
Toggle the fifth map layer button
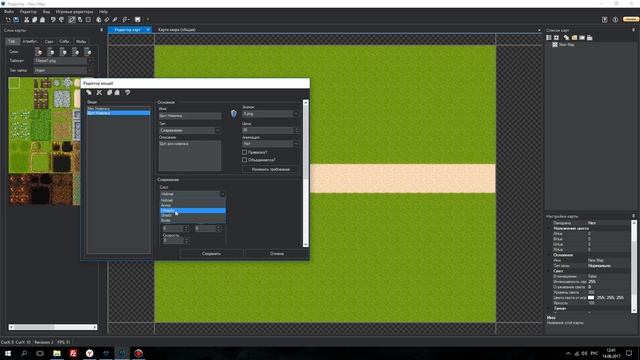click(x=88, y=52)
